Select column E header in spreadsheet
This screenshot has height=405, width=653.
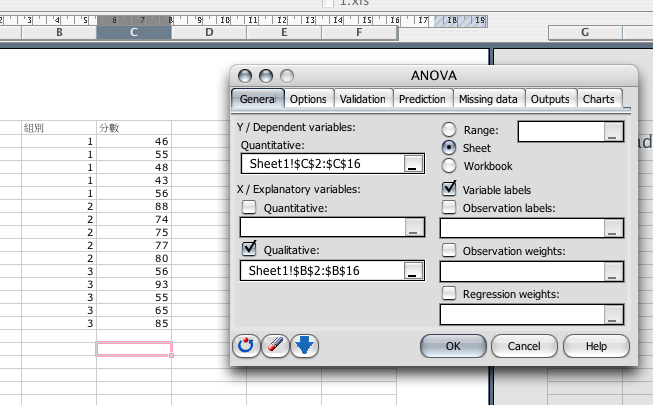pyautogui.click(x=284, y=32)
